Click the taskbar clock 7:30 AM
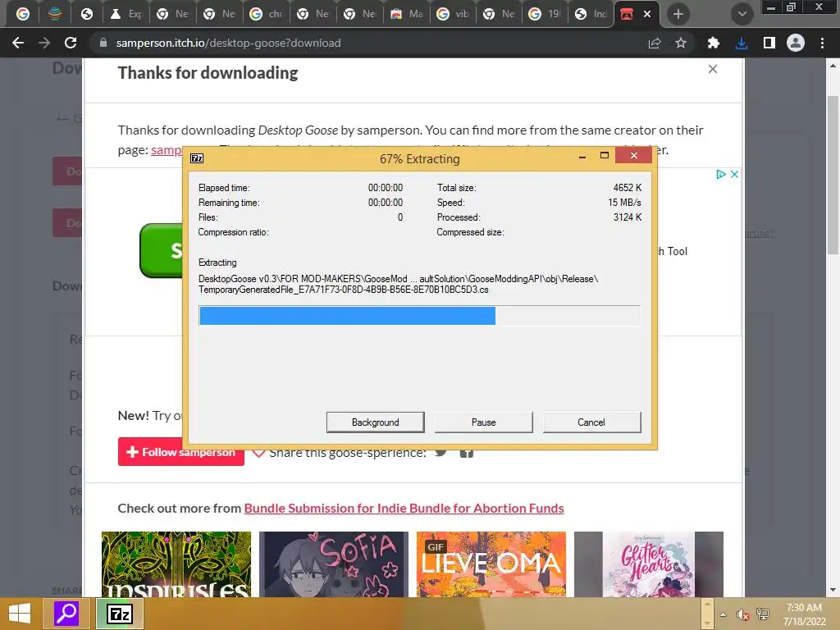The width and height of the screenshot is (840, 630). click(804, 608)
